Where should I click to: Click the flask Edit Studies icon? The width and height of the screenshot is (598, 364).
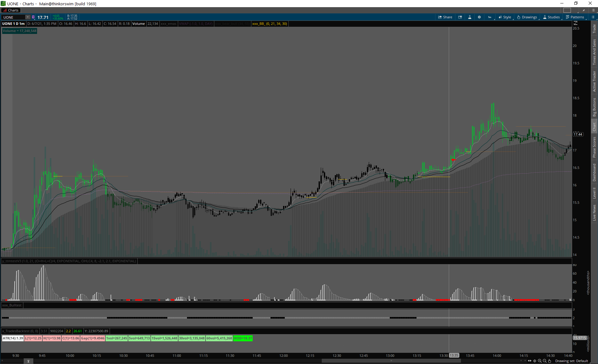pos(470,17)
